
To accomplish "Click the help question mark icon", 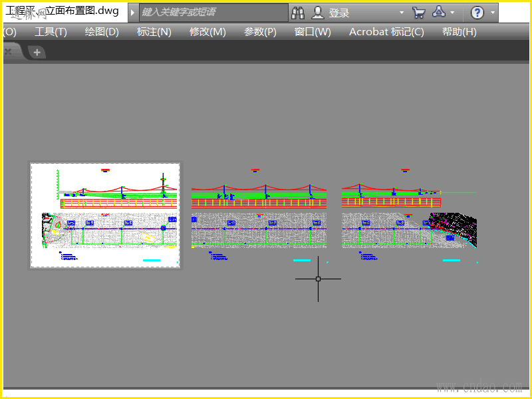I will coord(477,13).
